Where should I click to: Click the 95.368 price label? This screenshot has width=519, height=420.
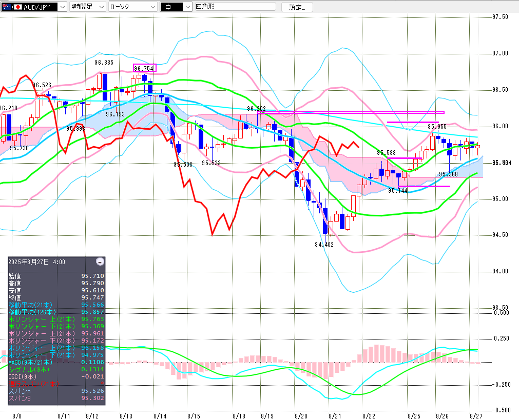(448, 174)
